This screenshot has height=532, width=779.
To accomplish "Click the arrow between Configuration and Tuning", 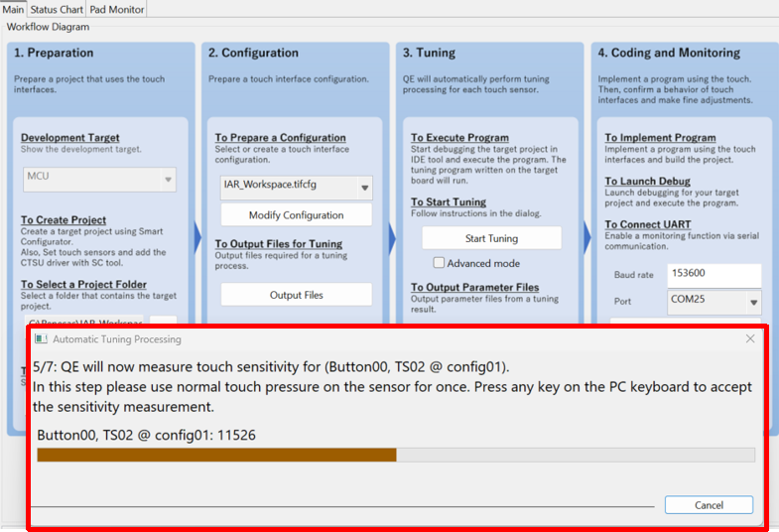I will [x=391, y=236].
